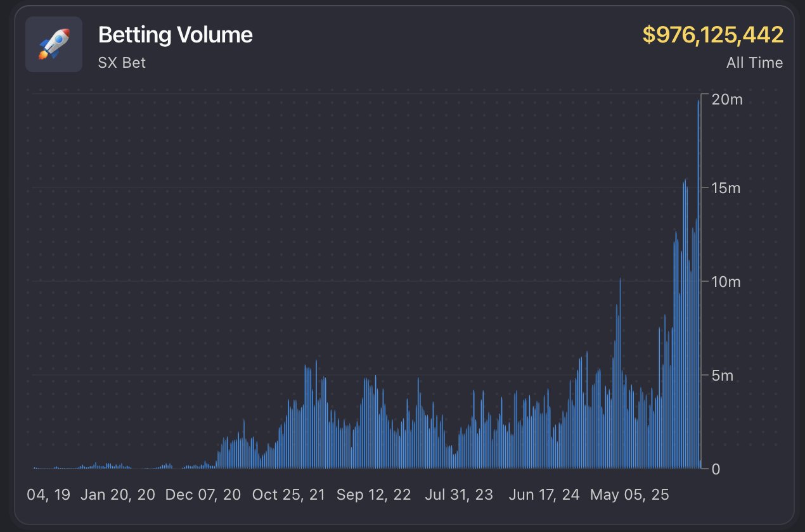The width and height of the screenshot is (805, 532).
Task: Click the 5m y-axis label
Action: (x=723, y=376)
